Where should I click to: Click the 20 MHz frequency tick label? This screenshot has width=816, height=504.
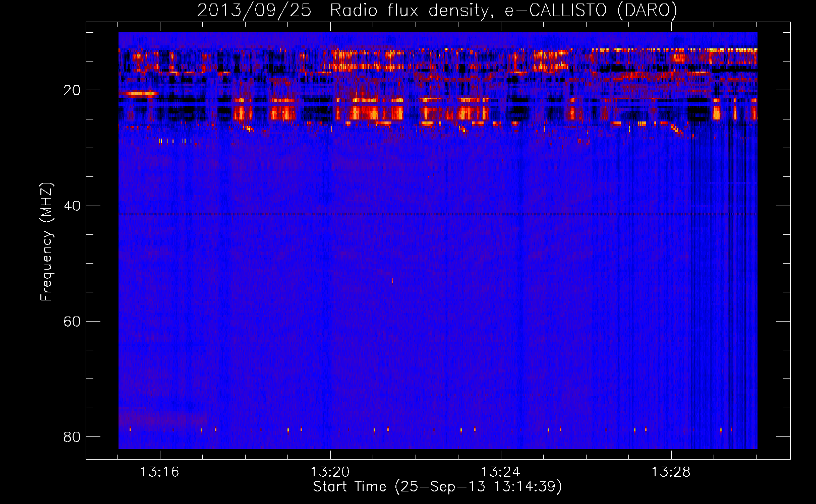[x=72, y=91]
